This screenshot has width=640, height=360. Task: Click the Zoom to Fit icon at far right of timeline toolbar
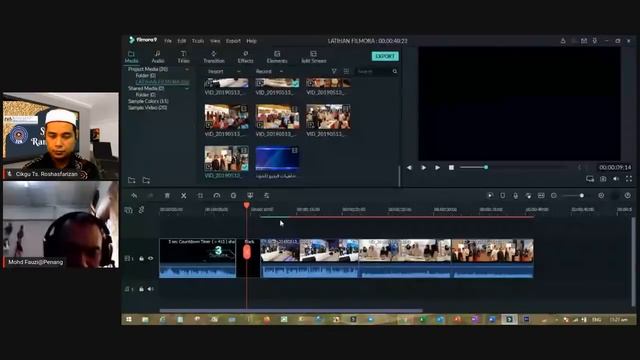[x=627, y=196]
